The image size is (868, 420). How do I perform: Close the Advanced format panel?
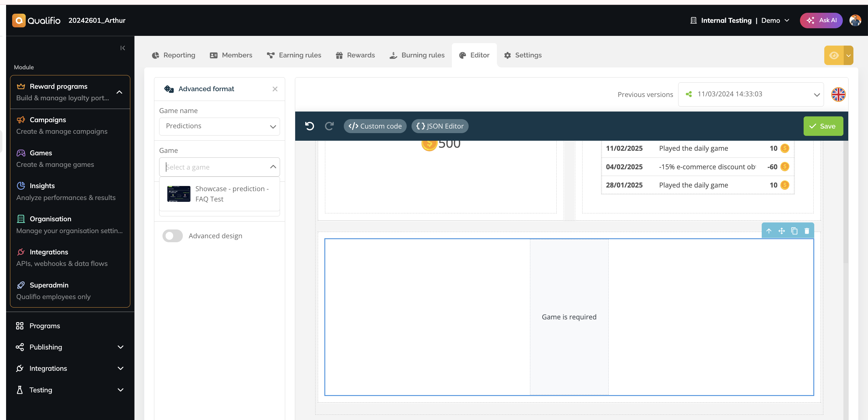[x=275, y=89]
